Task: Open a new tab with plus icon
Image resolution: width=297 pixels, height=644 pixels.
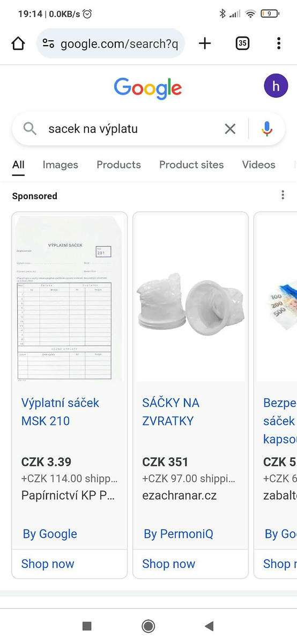Action: 205,44
